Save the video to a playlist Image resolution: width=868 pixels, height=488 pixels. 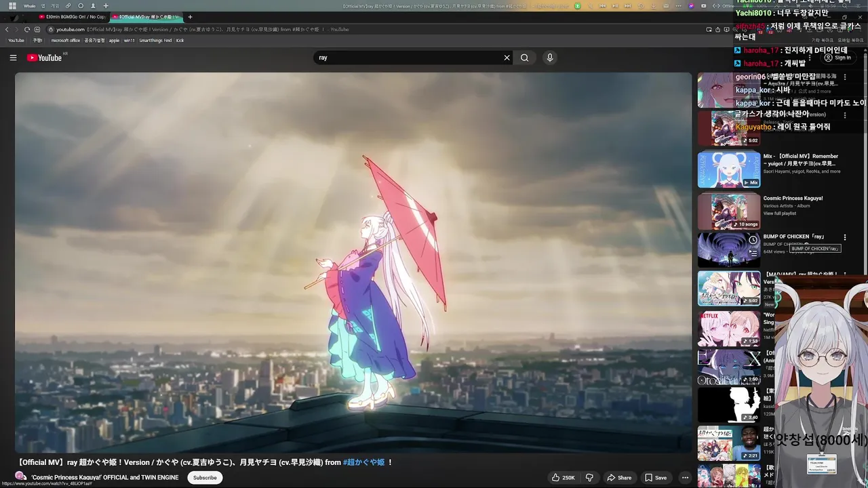[656, 478]
